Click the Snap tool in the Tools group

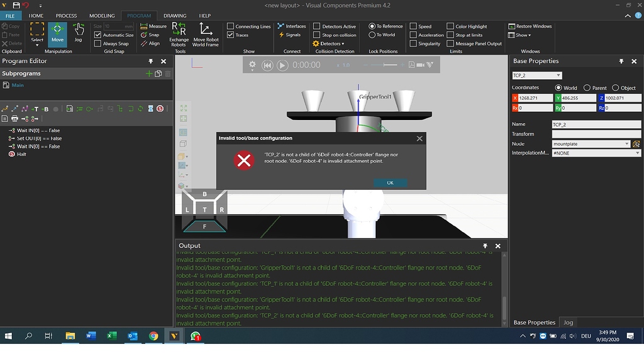coord(143,35)
